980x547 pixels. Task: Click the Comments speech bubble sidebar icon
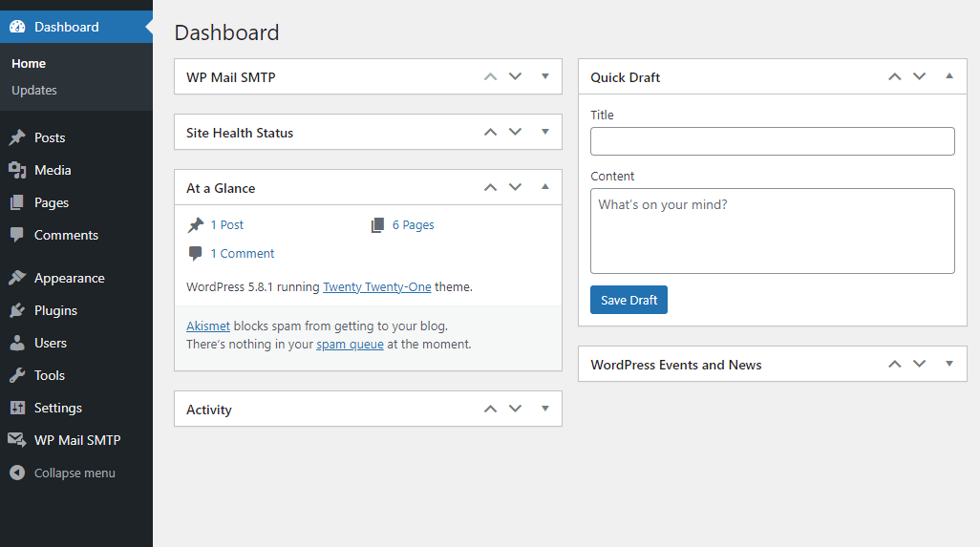tap(17, 235)
